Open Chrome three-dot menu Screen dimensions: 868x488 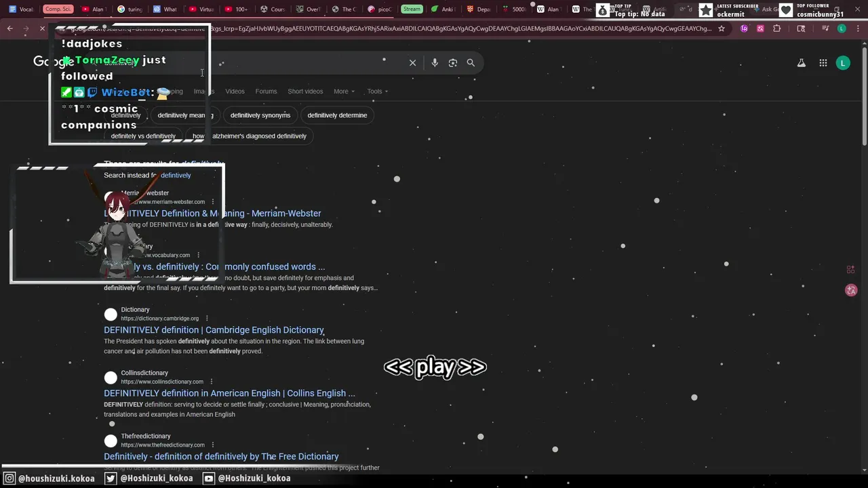[858, 28]
